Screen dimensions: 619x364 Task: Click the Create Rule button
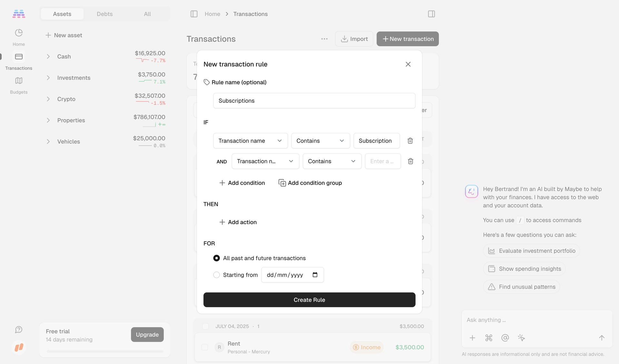tap(309, 300)
